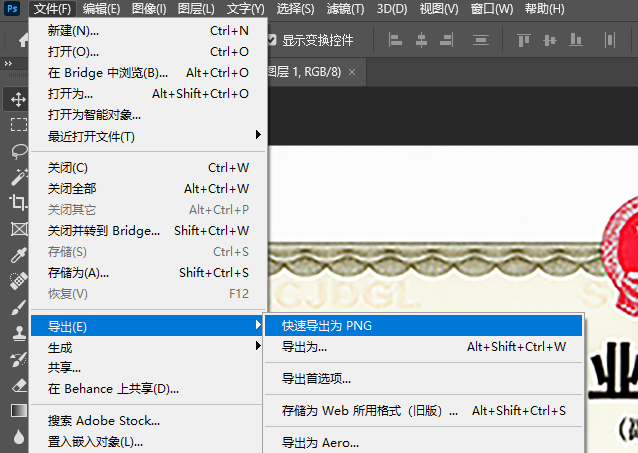Open the 图像(I) menu

pos(149,9)
